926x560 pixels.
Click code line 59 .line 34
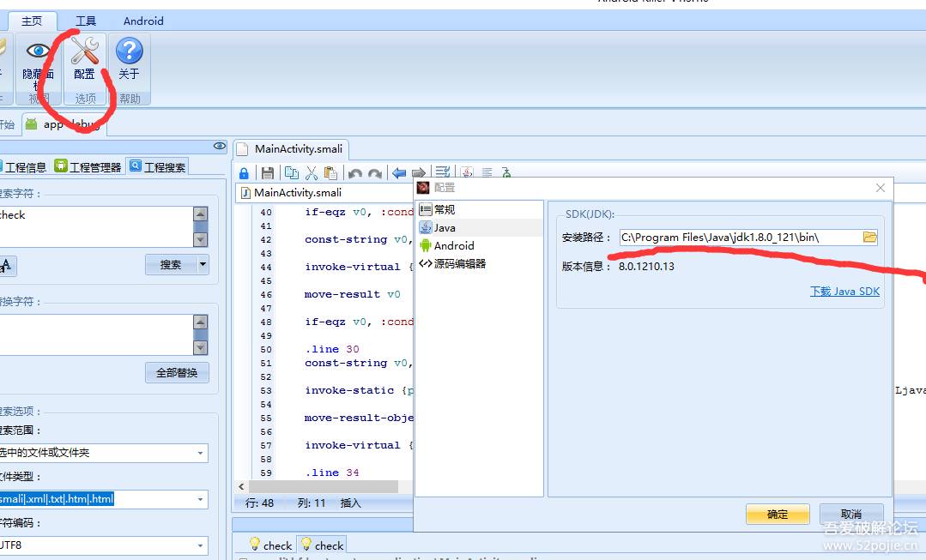[332, 473]
